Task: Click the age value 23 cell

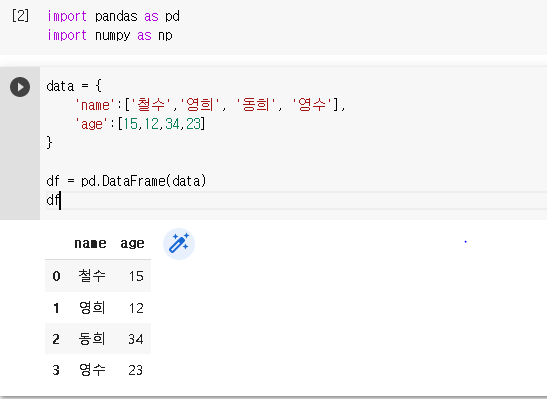Action: tap(136, 370)
